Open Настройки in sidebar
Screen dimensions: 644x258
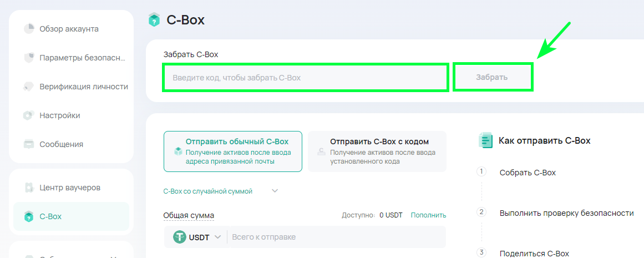(59, 115)
